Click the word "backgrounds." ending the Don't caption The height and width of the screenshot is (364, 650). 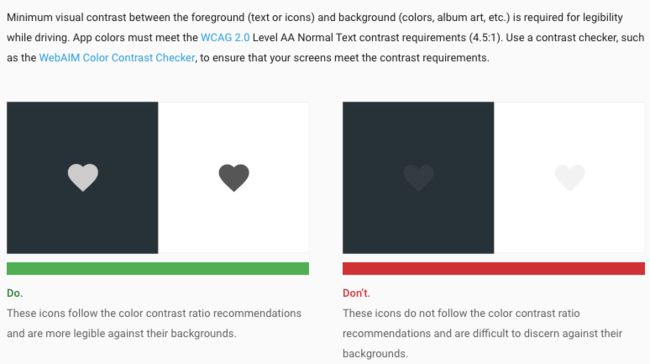[x=375, y=354]
